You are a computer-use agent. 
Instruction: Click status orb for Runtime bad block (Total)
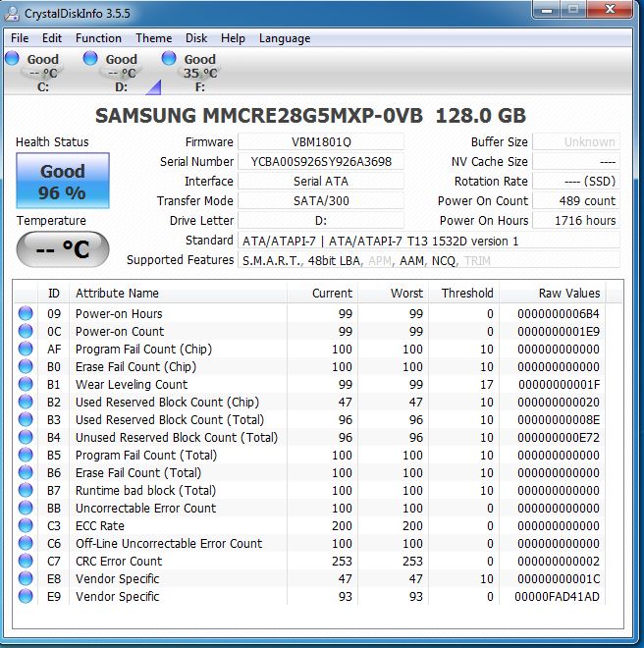[26, 490]
